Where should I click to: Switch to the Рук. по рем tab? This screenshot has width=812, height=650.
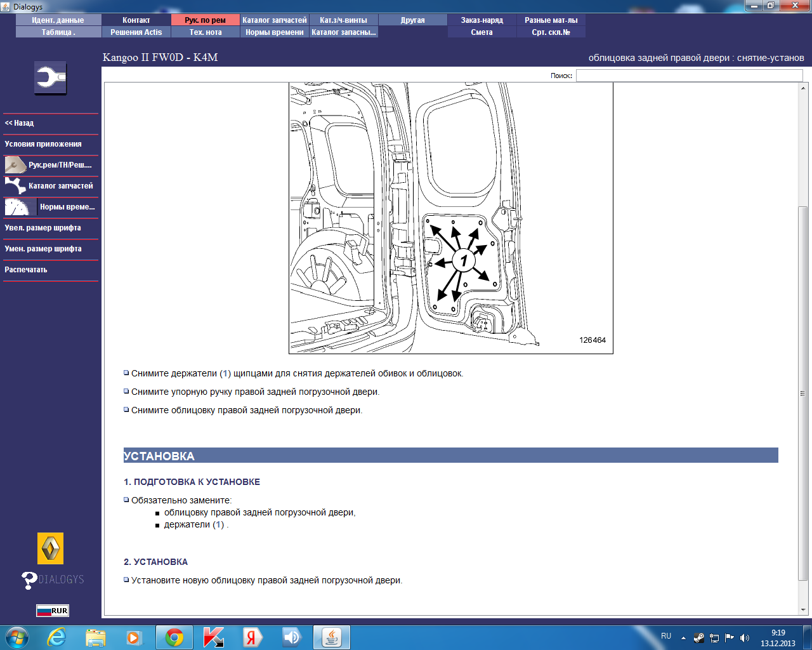point(206,20)
